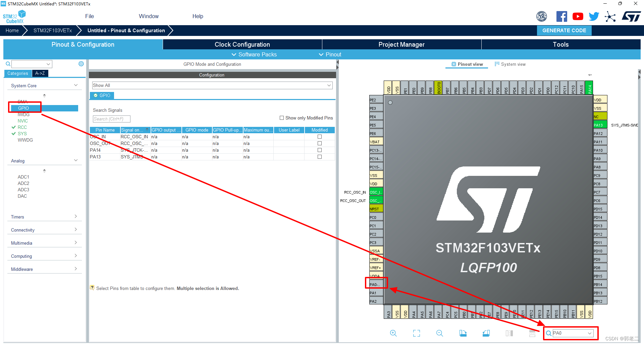Open the PA0 pin search dropdown
This screenshot has height=344, width=644.
[590, 333]
